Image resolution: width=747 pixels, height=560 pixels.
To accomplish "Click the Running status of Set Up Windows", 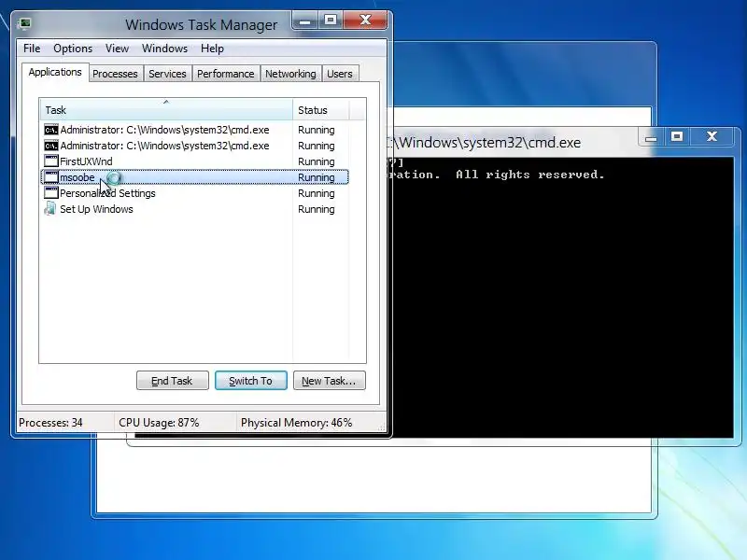I will click(317, 209).
